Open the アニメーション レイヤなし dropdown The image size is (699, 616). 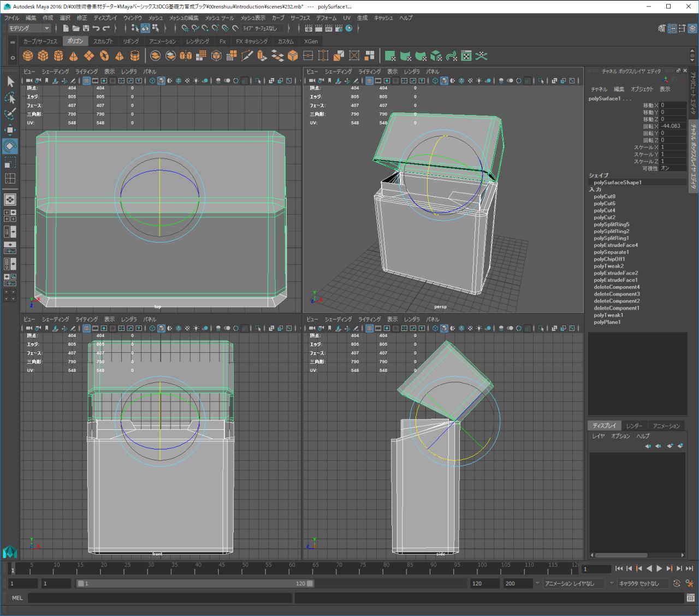(x=574, y=583)
